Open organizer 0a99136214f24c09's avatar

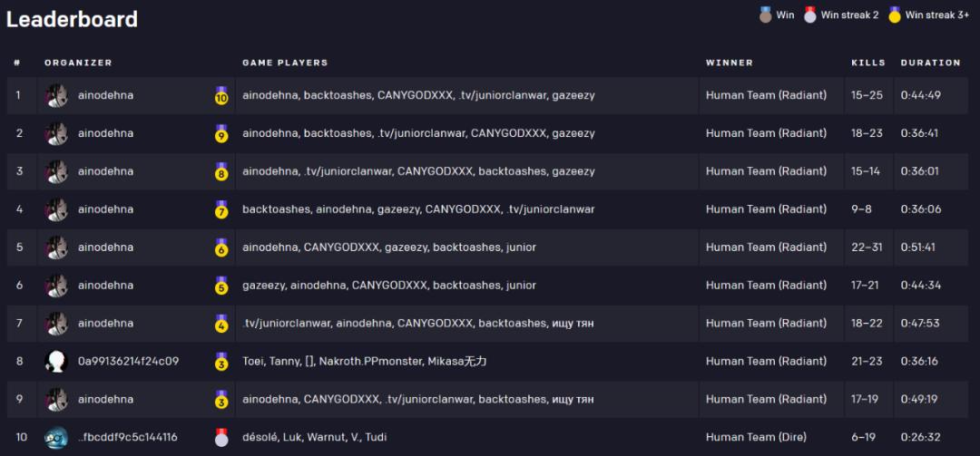[56, 362]
